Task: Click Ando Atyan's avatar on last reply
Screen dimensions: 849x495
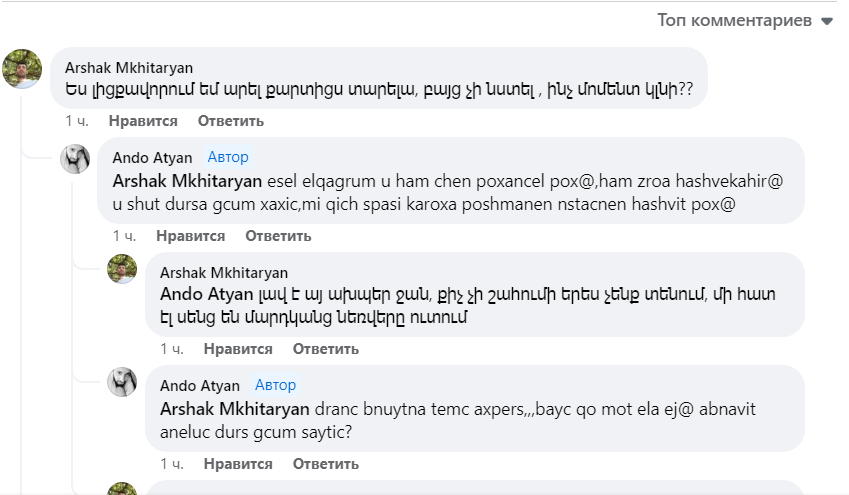Action: 122,382
